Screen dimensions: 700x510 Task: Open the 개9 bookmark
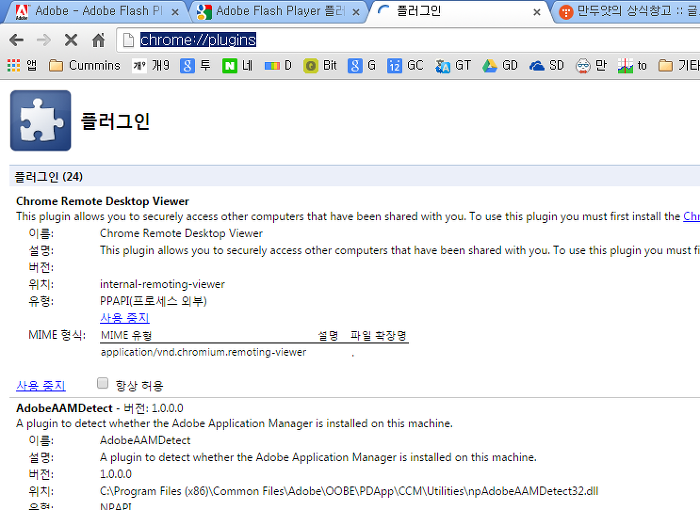coord(151,66)
